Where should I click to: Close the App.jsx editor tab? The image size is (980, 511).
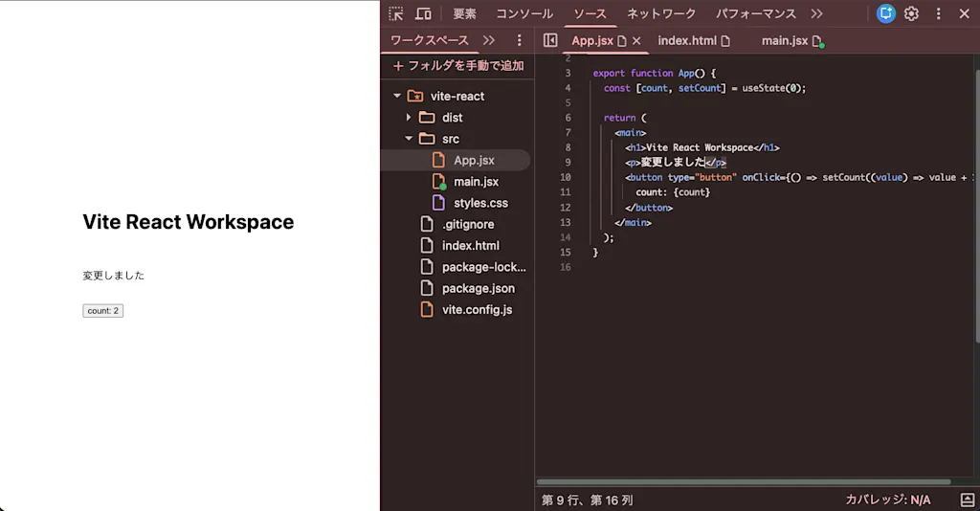coord(636,40)
